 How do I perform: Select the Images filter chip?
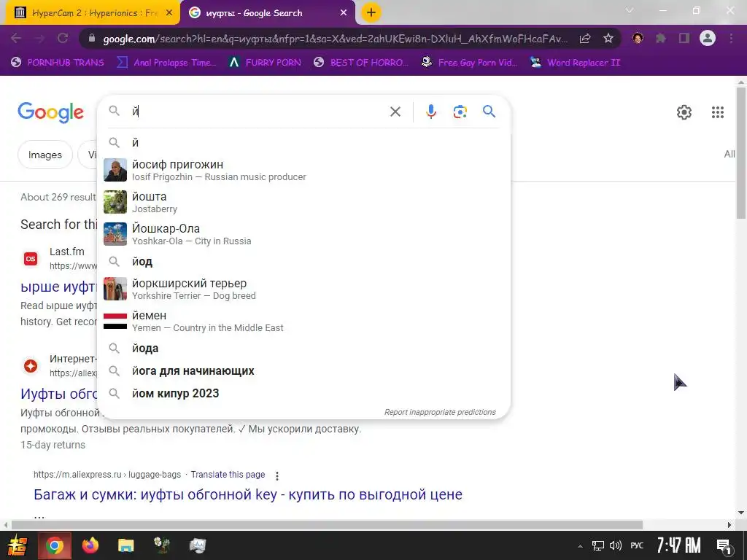(x=44, y=155)
